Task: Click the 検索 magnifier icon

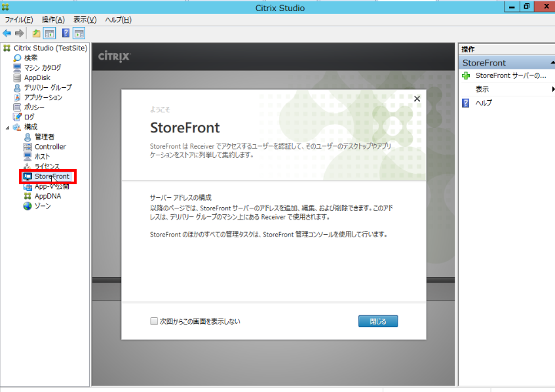Action: point(17,58)
